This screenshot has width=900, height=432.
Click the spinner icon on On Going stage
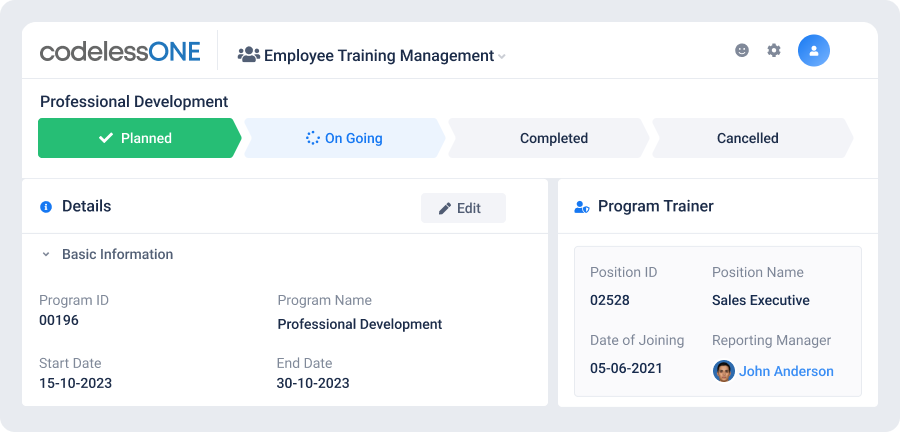[x=313, y=138]
